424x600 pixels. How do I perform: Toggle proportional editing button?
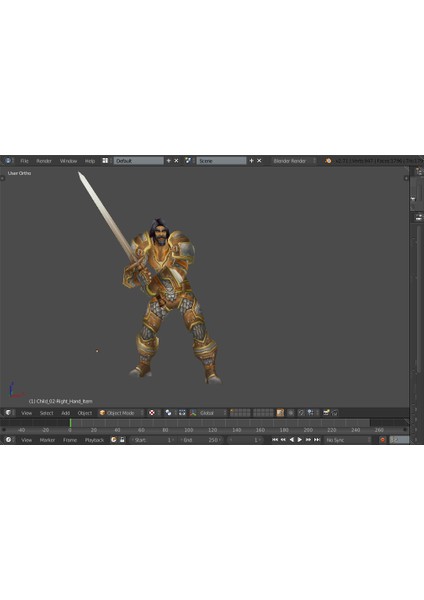coord(291,413)
